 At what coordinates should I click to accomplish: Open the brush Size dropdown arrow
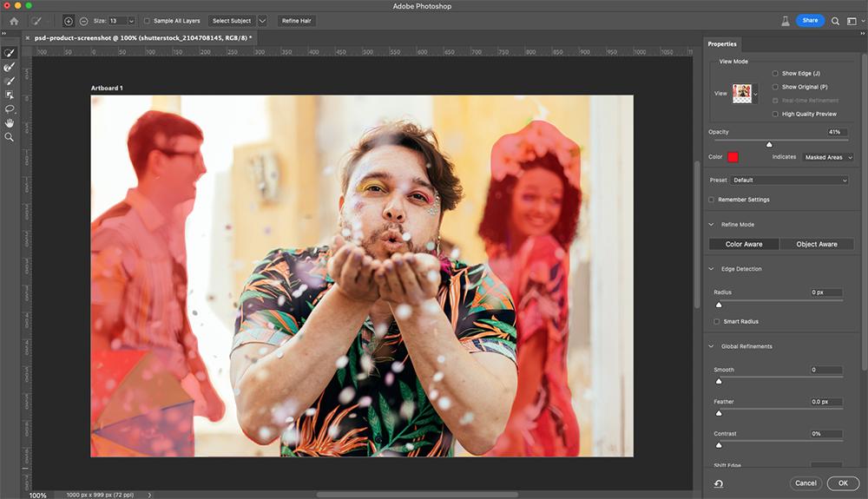(131, 21)
